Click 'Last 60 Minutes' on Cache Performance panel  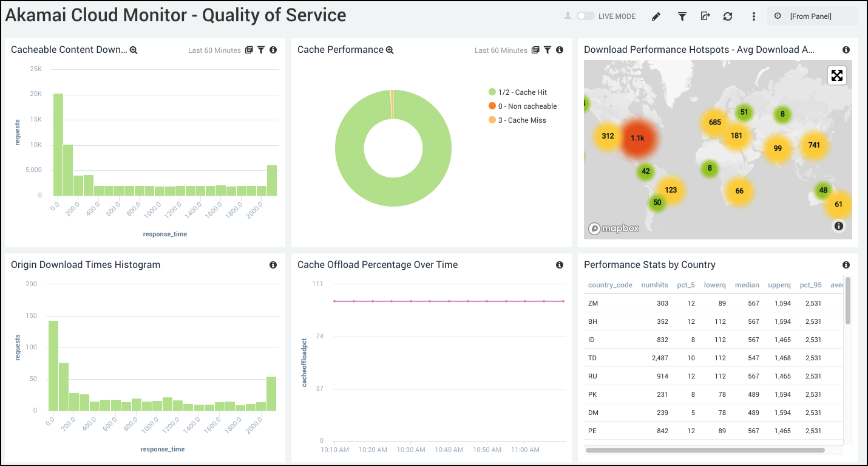tap(501, 50)
